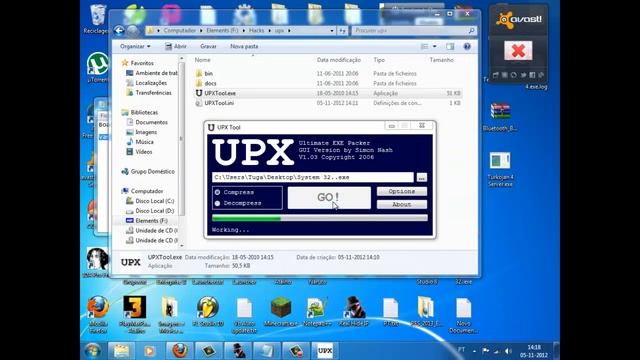Viewport: 640px width, 360px height.
Task: Create a Nova pasta from the toolbar
Action: (244, 47)
